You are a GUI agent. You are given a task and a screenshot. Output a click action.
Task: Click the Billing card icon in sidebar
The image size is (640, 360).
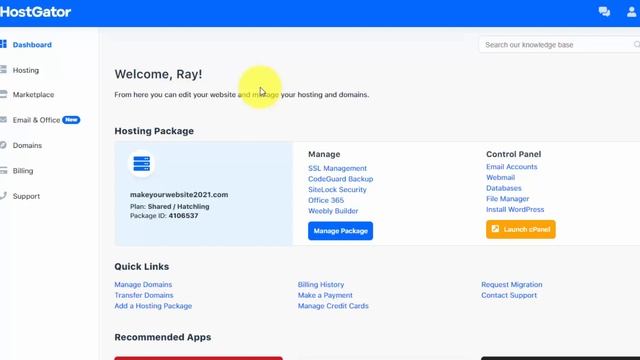point(3,171)
